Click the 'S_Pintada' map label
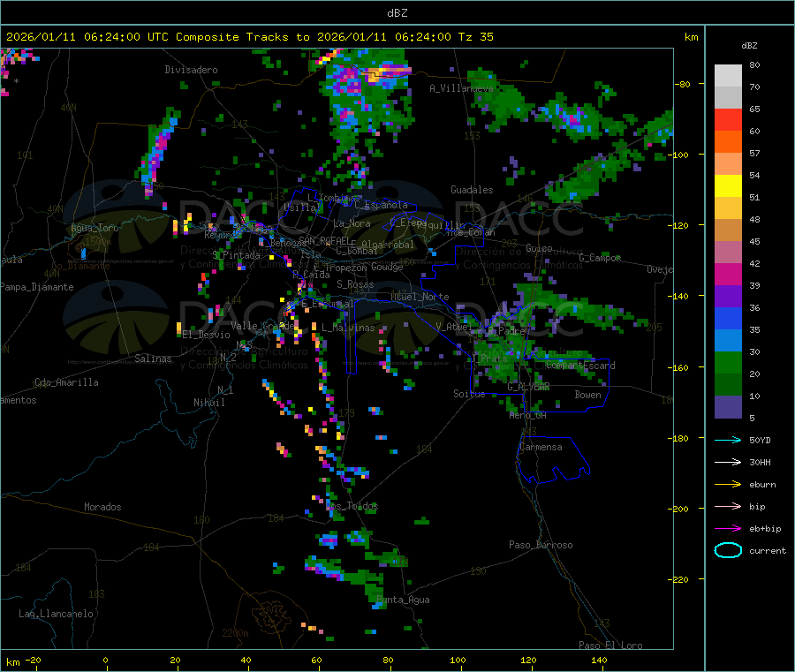The height and width of the screenshot is (672, 795). click(236, 255)
